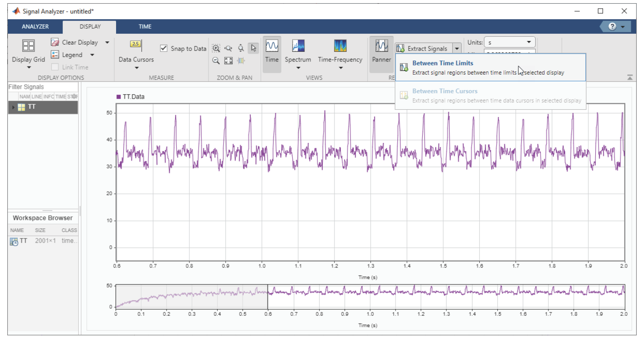The width and height of the screenshot is (644, 339).
Task: Select the arrow pointer tool
Action: tap(254, 48)
